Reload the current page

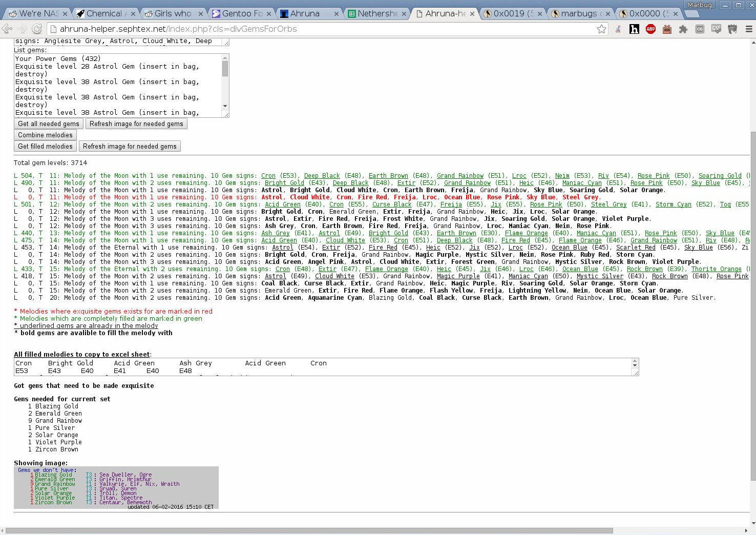coord(37,29)
